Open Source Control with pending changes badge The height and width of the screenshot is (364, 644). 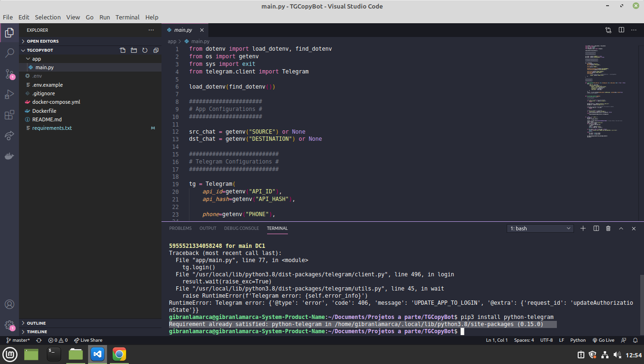coord(9,73)
